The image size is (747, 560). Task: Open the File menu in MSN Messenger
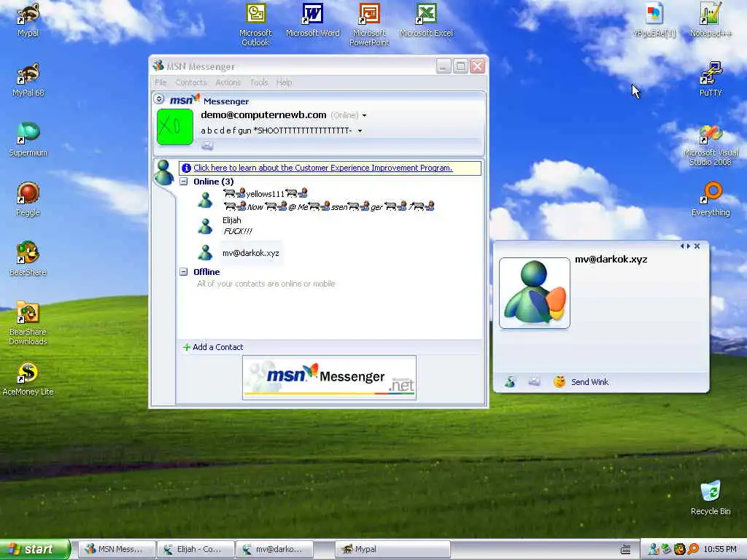pos(160,82)
